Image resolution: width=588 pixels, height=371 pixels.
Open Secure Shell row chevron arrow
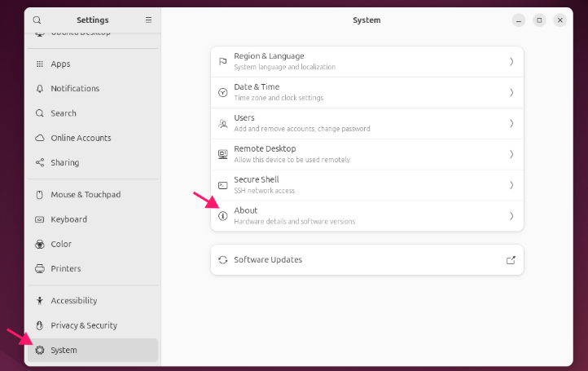tap(511, 185)
